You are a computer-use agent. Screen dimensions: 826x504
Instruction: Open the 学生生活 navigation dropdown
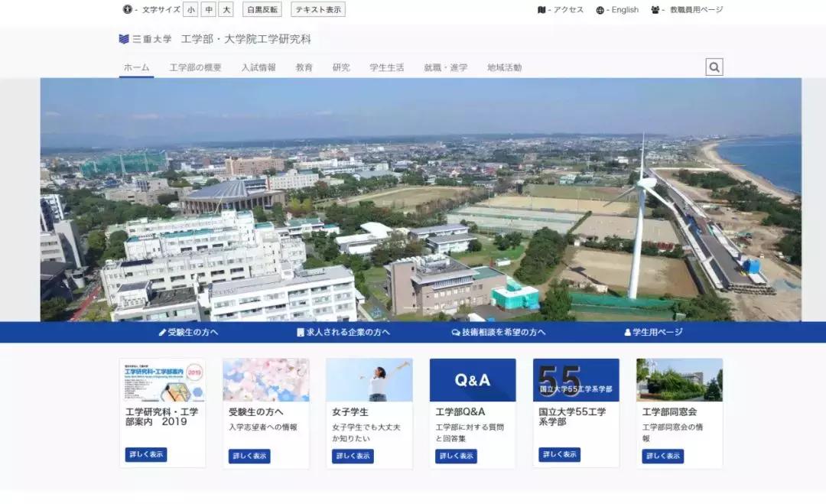tap(386, 67)
